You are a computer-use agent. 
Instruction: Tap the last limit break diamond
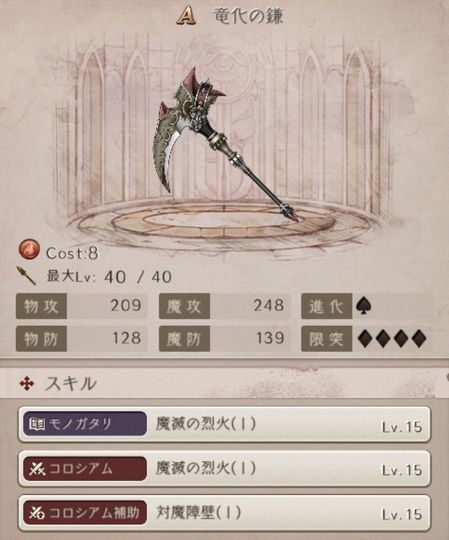point(419,338)
